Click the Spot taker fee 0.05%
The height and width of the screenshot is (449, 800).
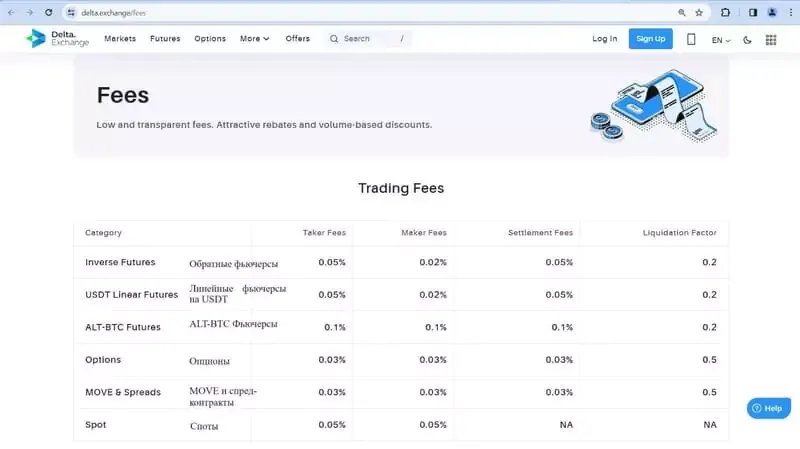click(x=332, y=425)
